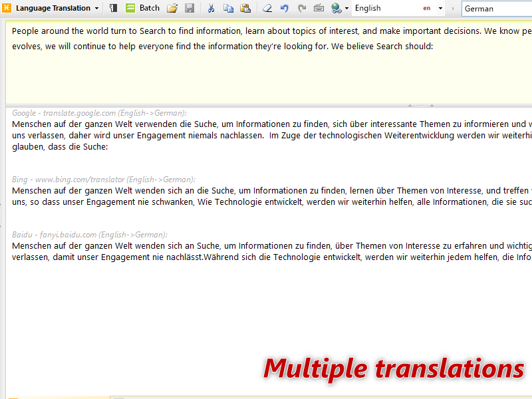Click the red 'en' language code
Screen dimensions: 532x399
pyautogui.click(x=427, y=9)
